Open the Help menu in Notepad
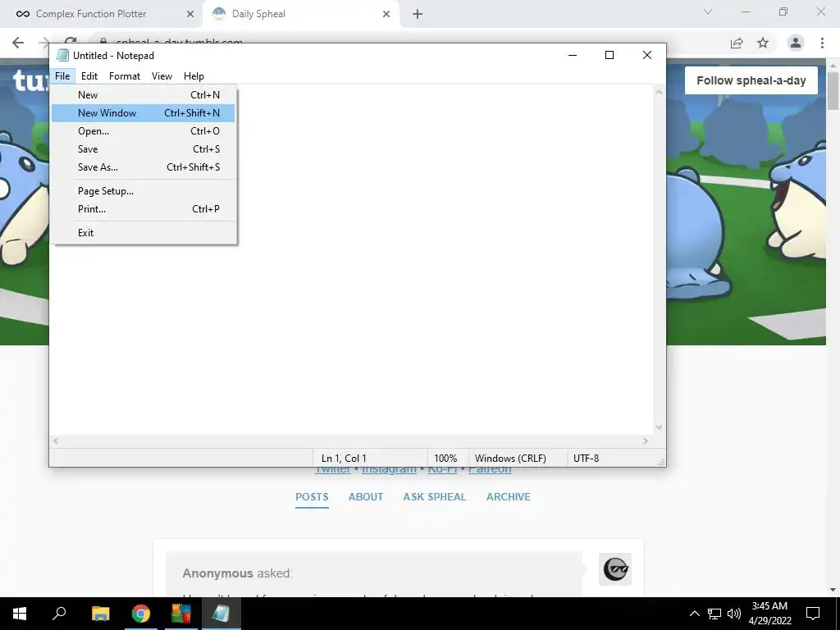 (194, 76)
